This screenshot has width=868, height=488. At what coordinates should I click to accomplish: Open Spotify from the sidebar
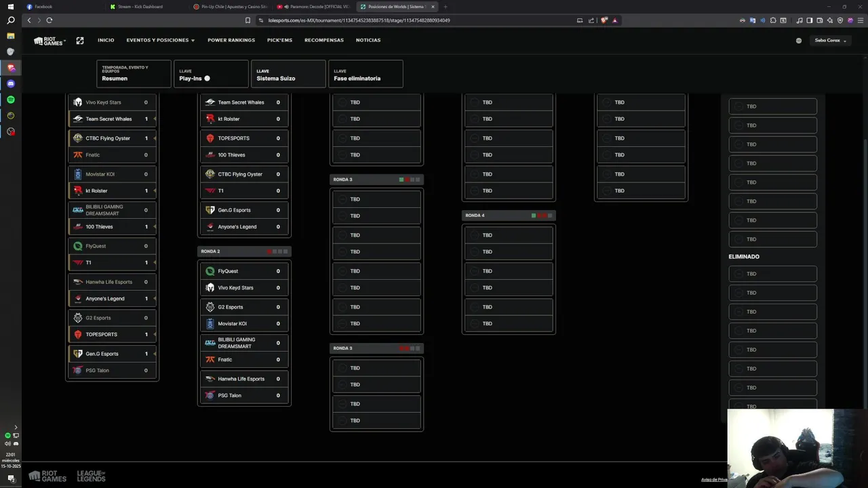11,100
